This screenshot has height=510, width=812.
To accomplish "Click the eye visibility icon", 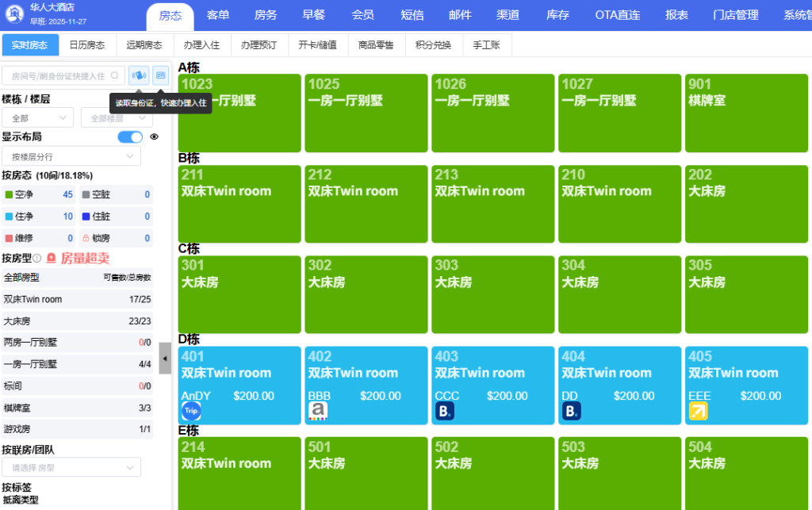I will tap(155, 136).
